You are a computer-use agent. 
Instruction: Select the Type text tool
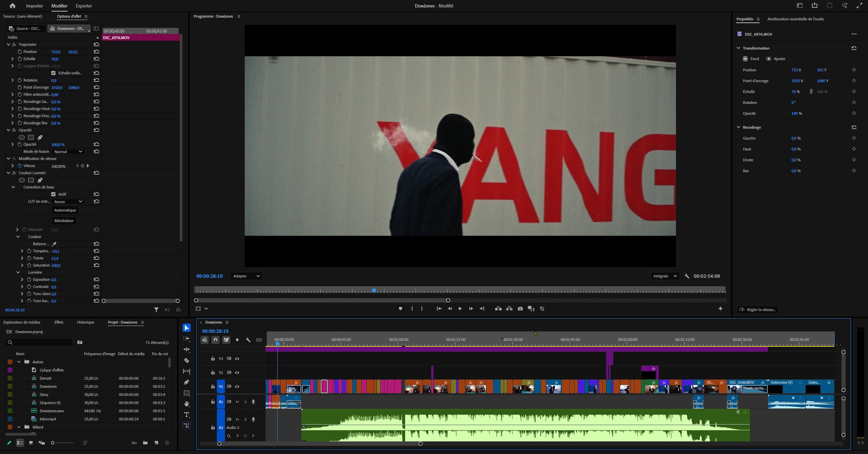187,415
